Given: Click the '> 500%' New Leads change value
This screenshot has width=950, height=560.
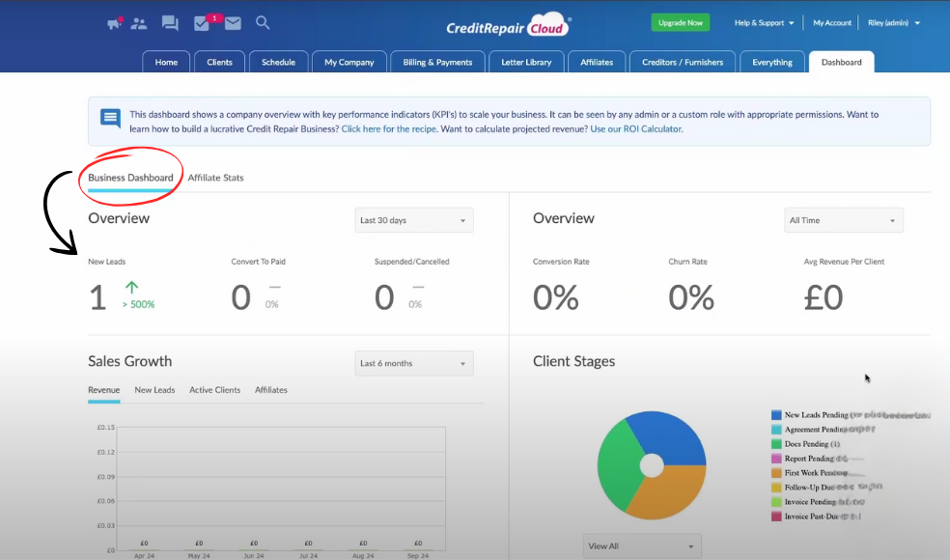Looking at the screenshot, I should (138, 304).
